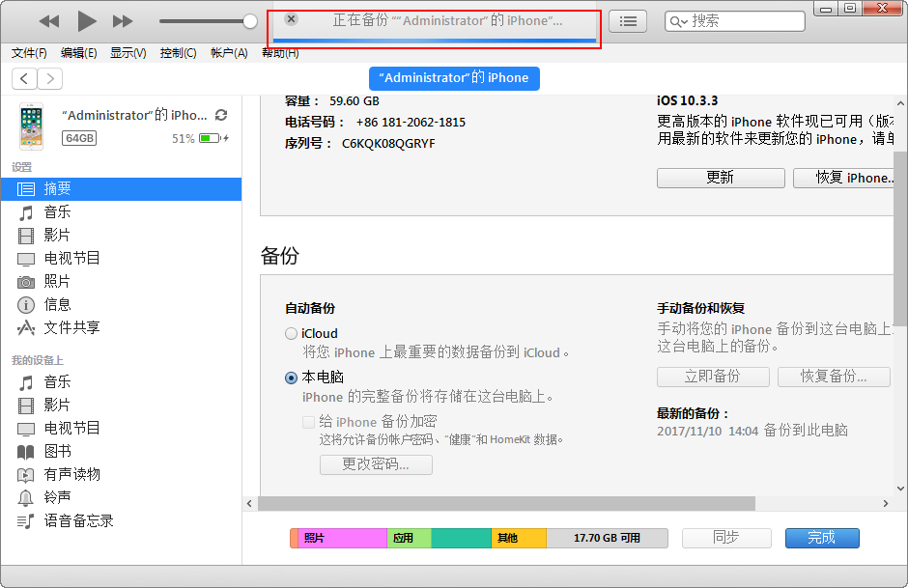The height and width of the screenshot is (588, 908).
Task: Open the search magnifier dropdown
Action: (679, 22)
